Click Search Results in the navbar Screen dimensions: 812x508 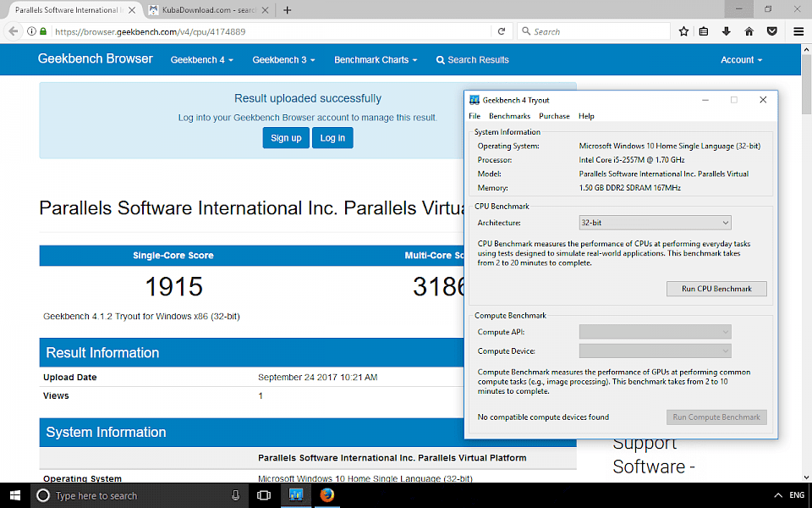pyautogui.click(x=472, y=59)
